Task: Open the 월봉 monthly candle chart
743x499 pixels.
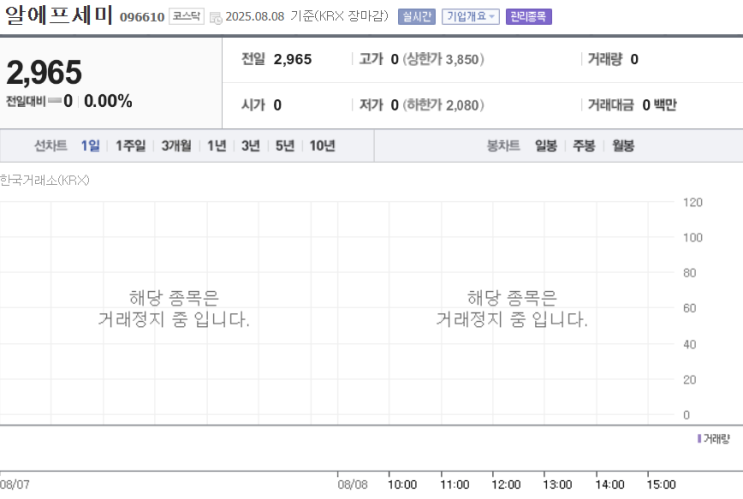Action: click(x=623, y=145)
